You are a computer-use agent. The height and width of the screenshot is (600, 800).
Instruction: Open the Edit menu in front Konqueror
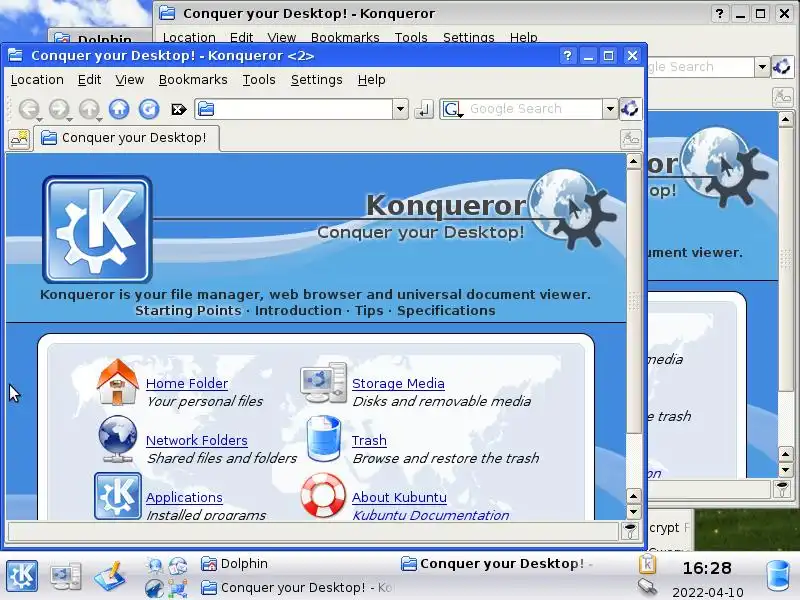pyautogui.click(x=89, y=80)
